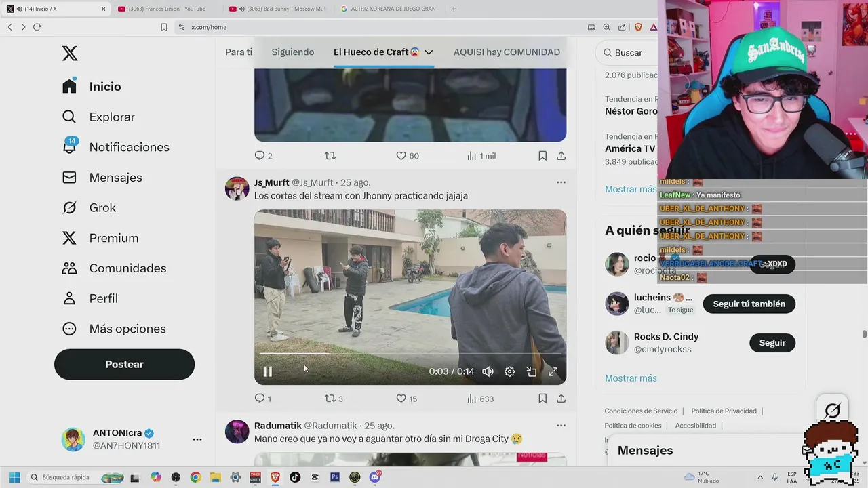This screenshot has width=868, height=488.
Task: Bookmark the top post
Action: (542, 156)
